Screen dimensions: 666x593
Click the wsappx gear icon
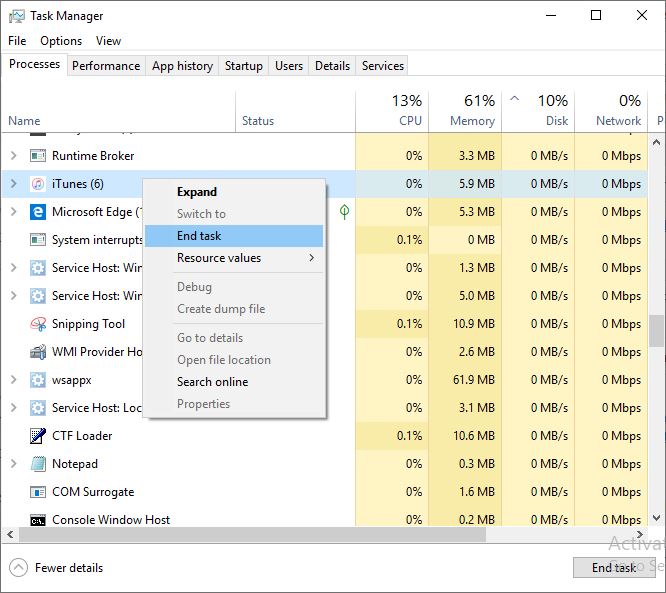[38, 380]
